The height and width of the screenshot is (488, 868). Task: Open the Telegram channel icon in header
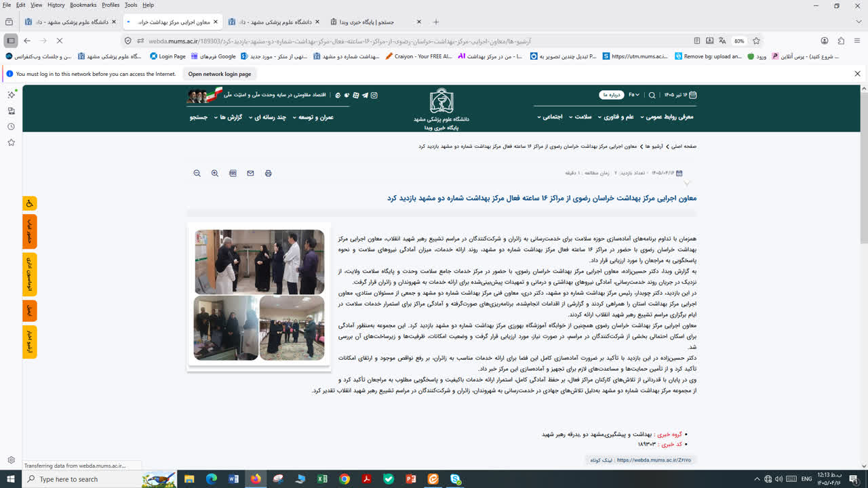coord(365,95)
